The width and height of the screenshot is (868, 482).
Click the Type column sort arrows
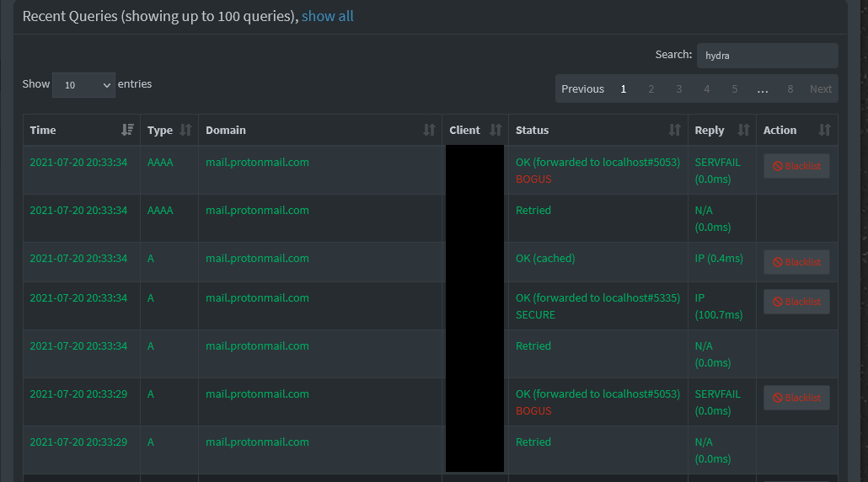click(185, 130)
